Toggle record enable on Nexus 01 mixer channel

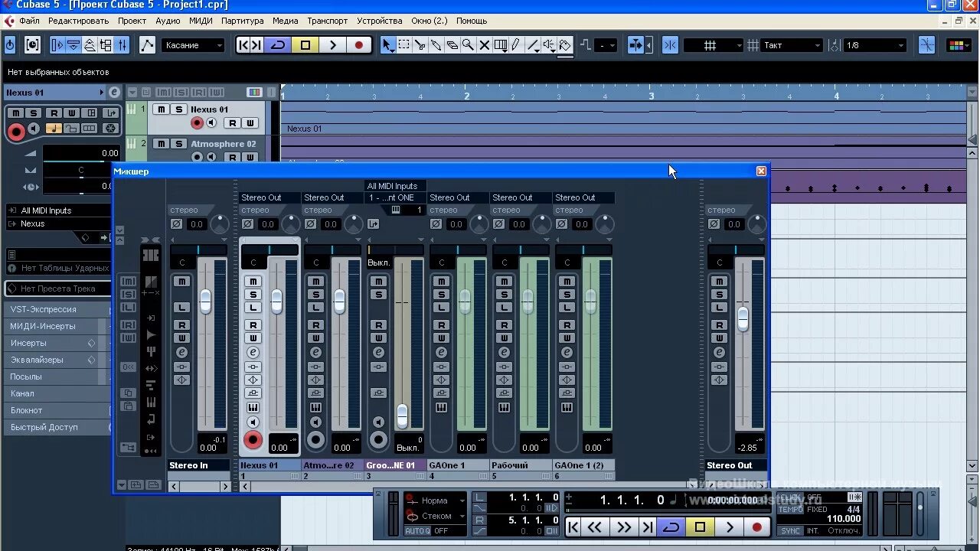253,440
